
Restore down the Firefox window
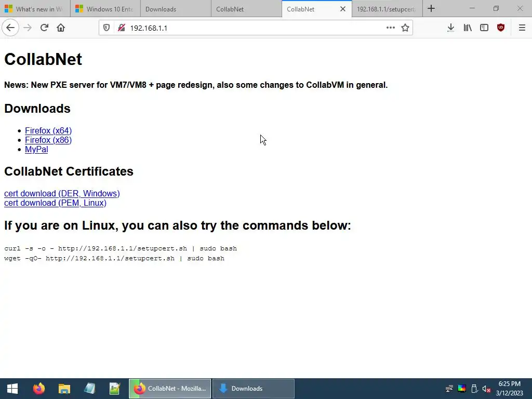[496, 8]
